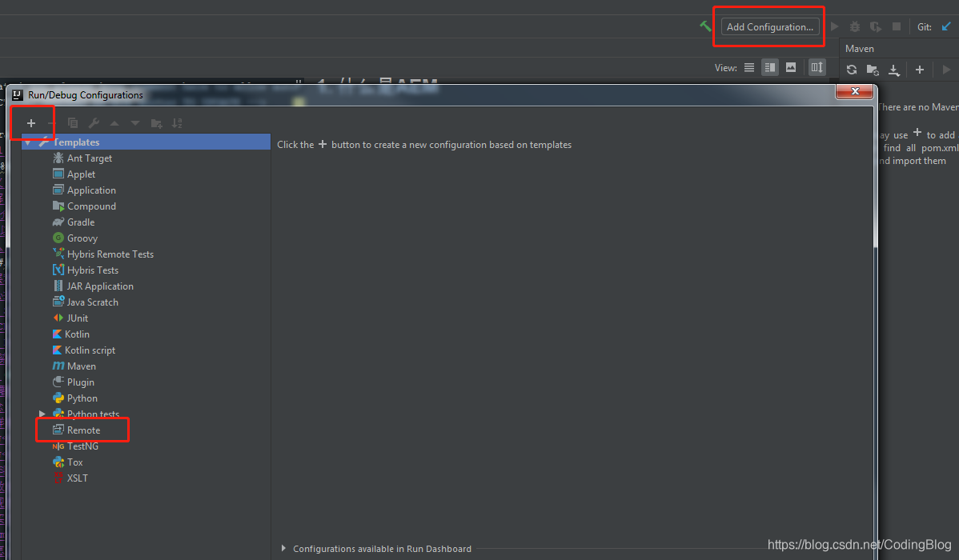Screen dimensions: 959x560
Task: Click the Create New Folder icon
Action: pos(157,123)
